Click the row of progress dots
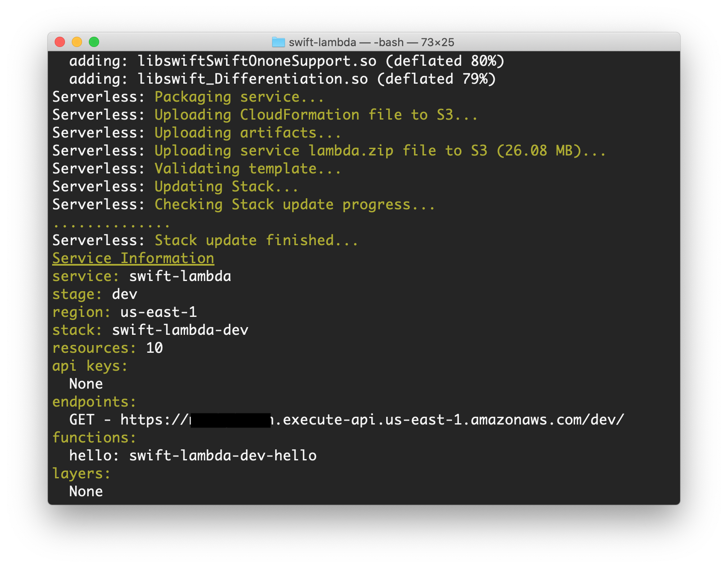The width and height of the screenshot is (728, 568). [x=112, y=225]
